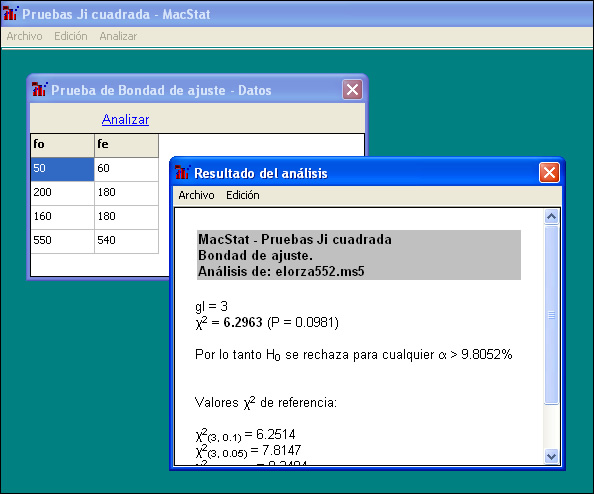594x494 pixels.
Task: Open the Analizar menu in the main menu bar
Action: [118, 36]
